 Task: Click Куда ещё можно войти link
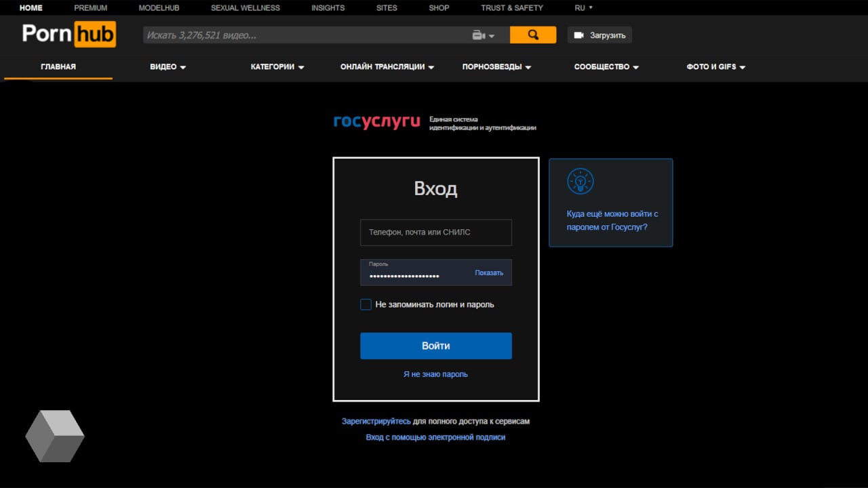(612, 220)
